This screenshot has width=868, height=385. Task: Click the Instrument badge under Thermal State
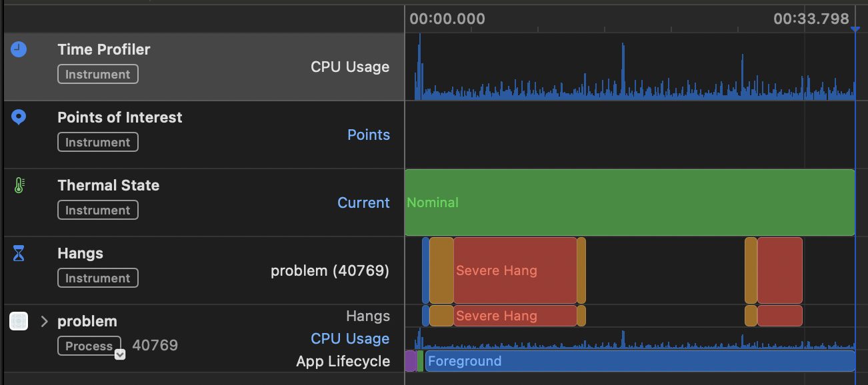click(x=98, y=210)
